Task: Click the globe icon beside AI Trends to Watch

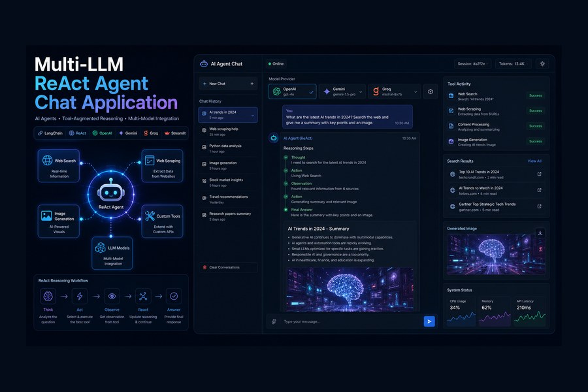Action: click(x=452, y=191)
